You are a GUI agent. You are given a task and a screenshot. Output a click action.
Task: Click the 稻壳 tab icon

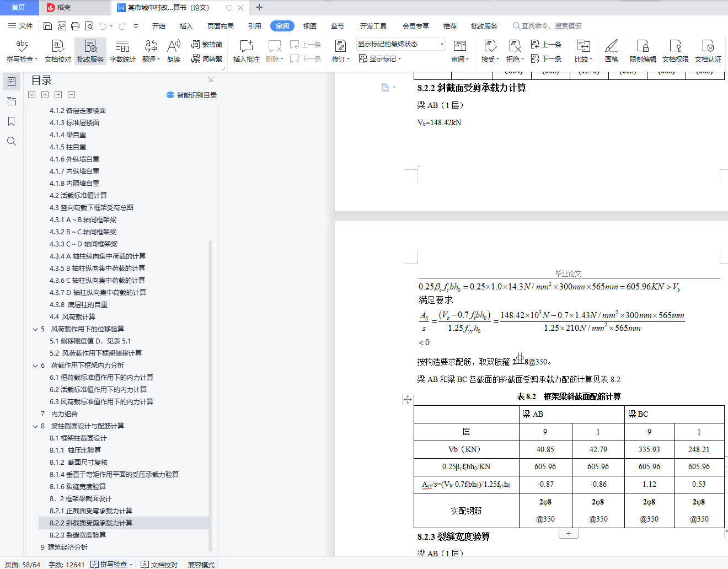coord(51,8)
